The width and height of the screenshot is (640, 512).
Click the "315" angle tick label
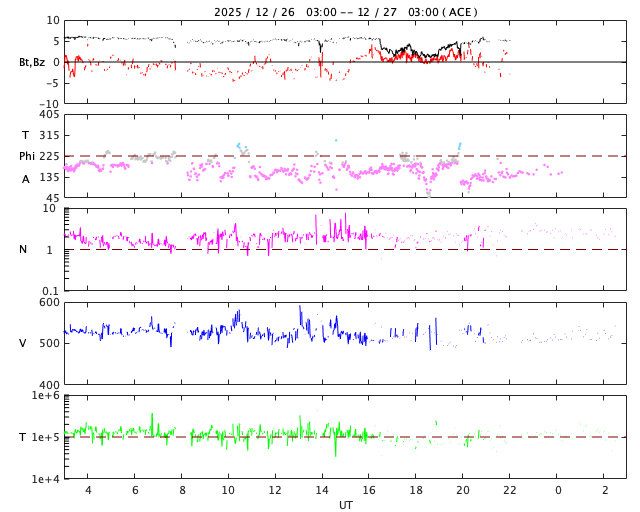[49, 135]
